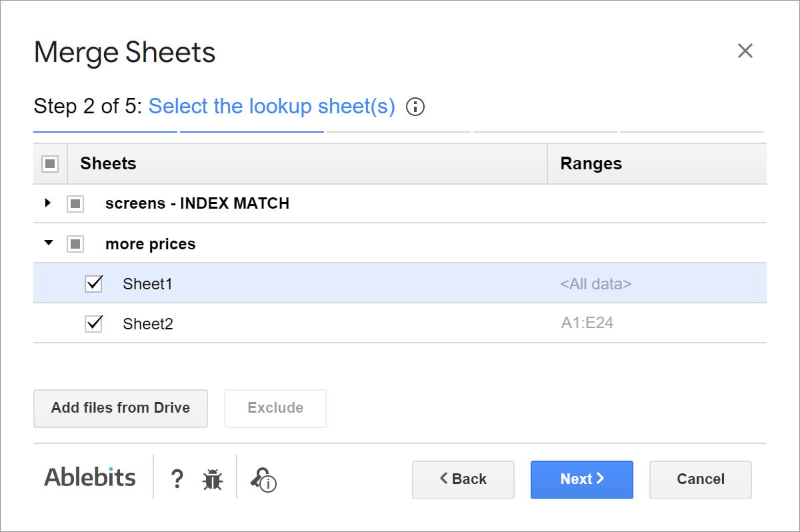Click Add files from Drive
The height and width of the screenshot is (532, 800).
coord(120,408)
